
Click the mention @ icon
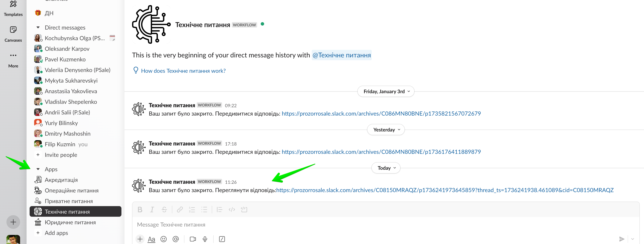(176, 239)
